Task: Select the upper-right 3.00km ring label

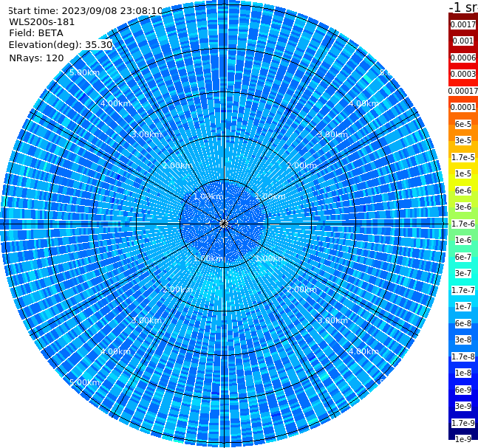Action: coord(332,134)
